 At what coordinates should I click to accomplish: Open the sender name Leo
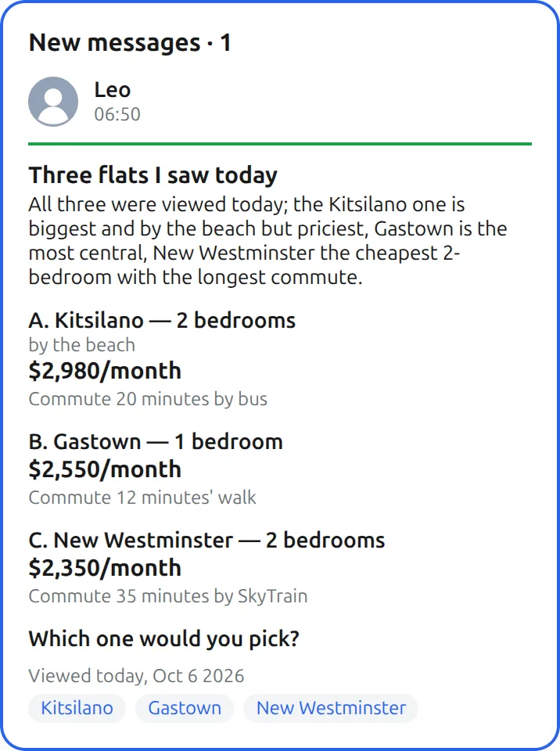pyautogui.click(x=112, y=89)
